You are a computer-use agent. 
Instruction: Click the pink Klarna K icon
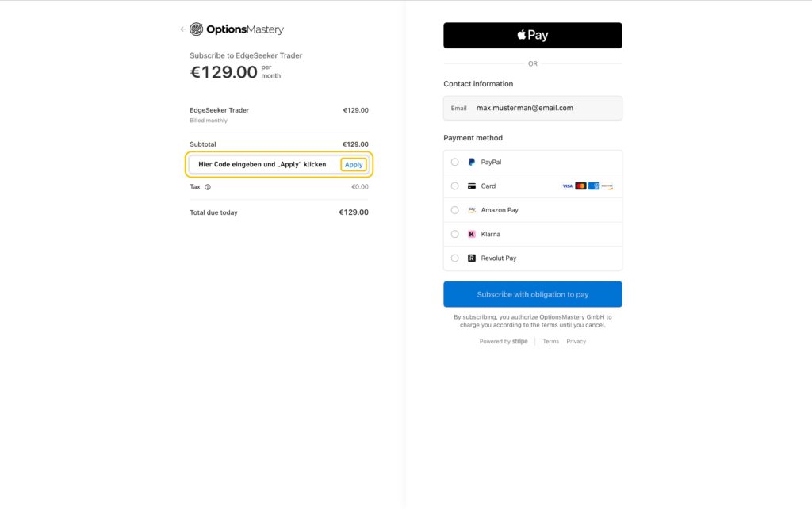471,234
